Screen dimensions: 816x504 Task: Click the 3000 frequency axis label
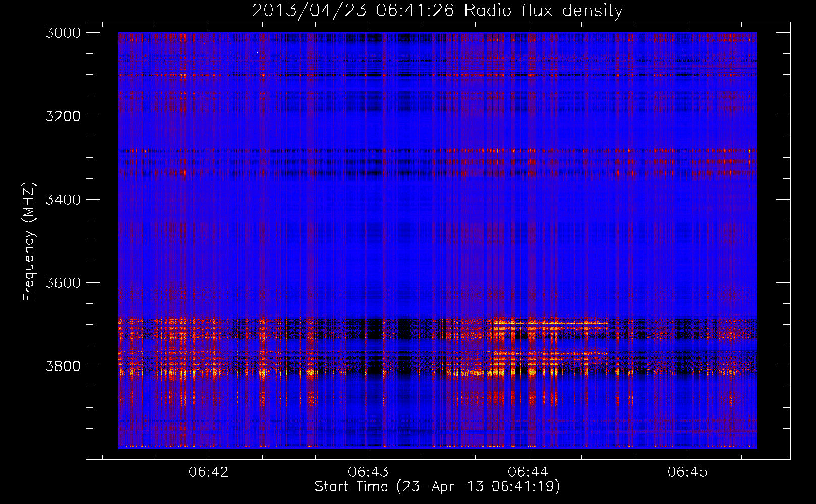tap(63, 33)
